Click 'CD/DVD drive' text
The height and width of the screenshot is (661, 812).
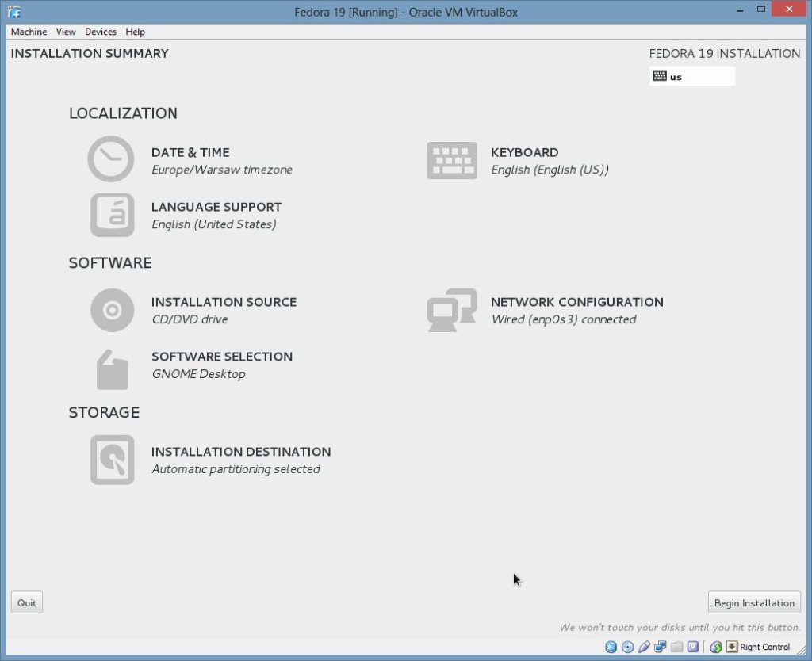coord(190,319)
